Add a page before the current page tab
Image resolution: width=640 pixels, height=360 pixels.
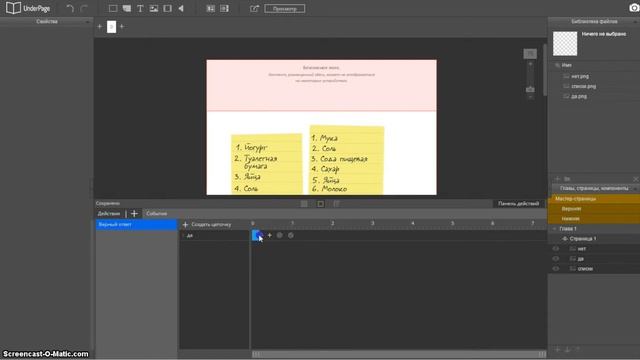(100, 27)
